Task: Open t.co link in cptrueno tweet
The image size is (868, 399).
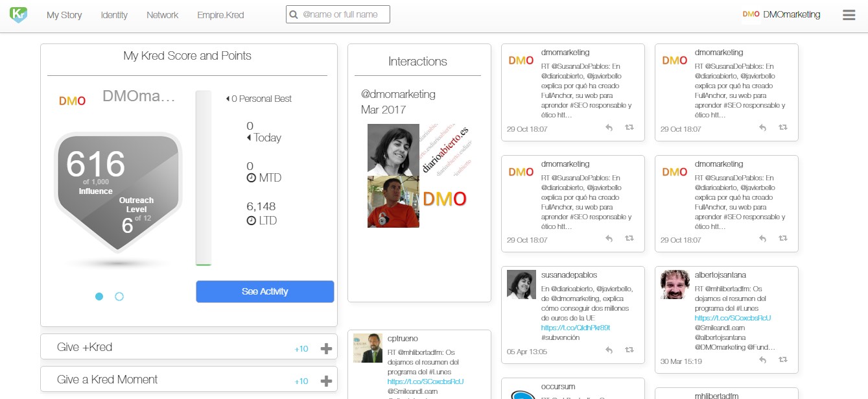Action: point(425,381)
